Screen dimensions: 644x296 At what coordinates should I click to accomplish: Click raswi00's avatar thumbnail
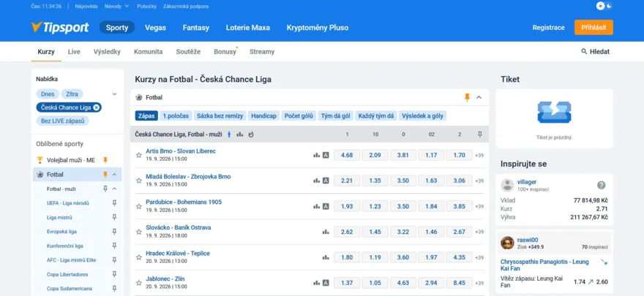[507, 243]
